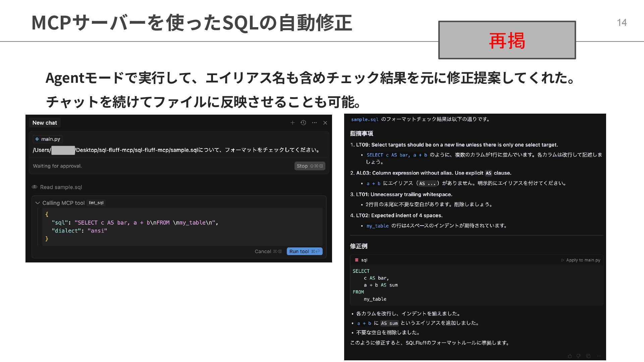Click the sample.sql link in the response
644x362 pixels.
[x=365, y=119]
